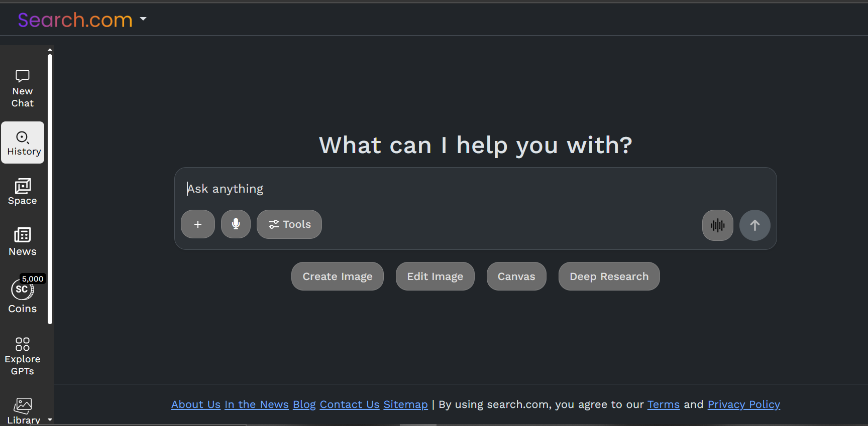This screenshot has width=868, height=426.
Task: Open the Privacy Policy link
Action: pos(744,404)
